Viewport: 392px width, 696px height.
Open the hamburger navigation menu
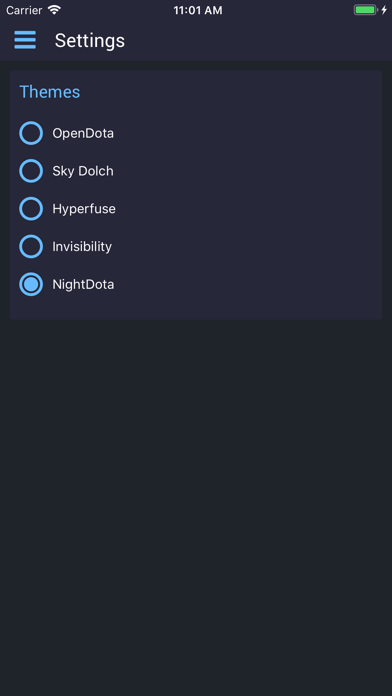tap(25, 40)
